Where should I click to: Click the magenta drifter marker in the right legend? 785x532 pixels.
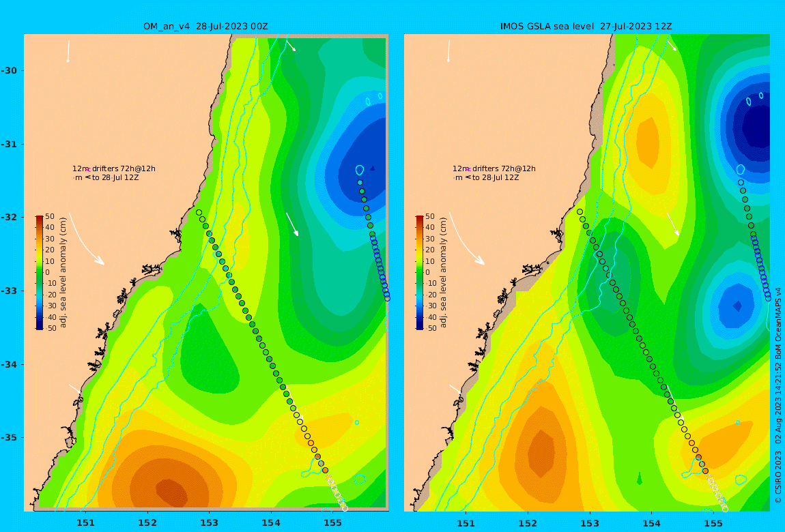pyautogui.click(x=468, y=170)
